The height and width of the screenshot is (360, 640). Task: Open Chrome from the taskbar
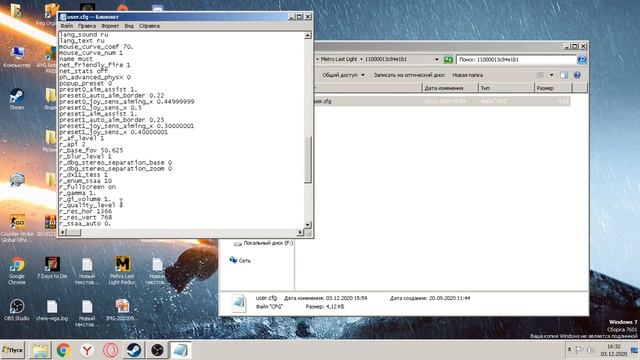(63, 350)
